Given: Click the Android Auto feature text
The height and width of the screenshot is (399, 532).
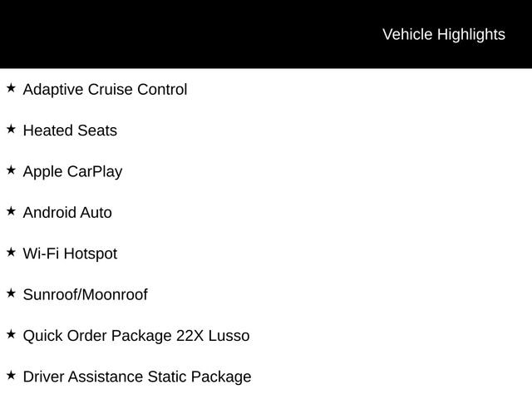Looking at the screenshot, I should coord(67,213).
